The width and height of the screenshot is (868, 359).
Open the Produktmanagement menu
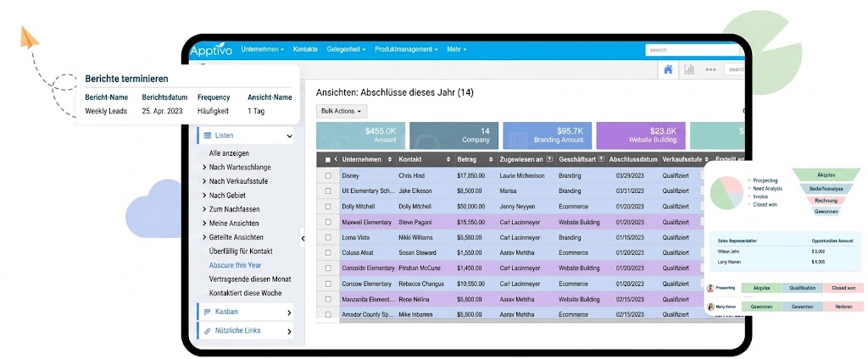coord(406,49)
